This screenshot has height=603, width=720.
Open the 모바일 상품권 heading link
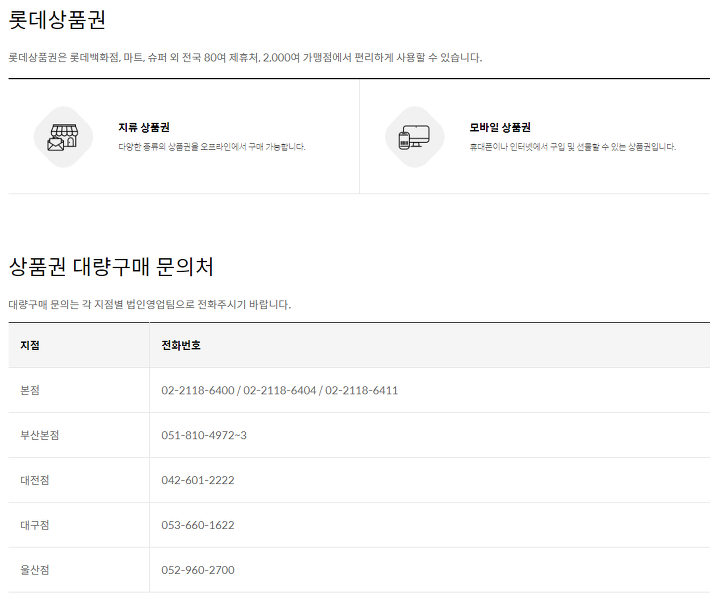[x=500, y=127]
